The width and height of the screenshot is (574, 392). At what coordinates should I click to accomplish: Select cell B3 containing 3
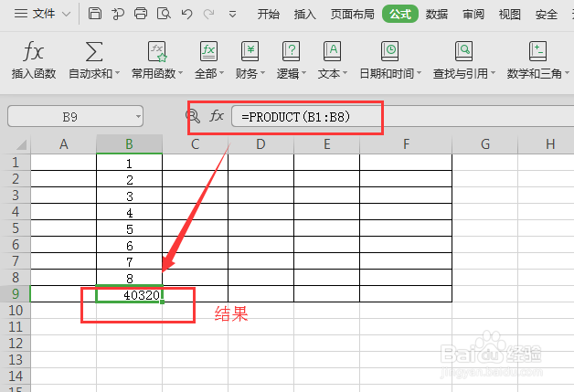coord(129,196)
